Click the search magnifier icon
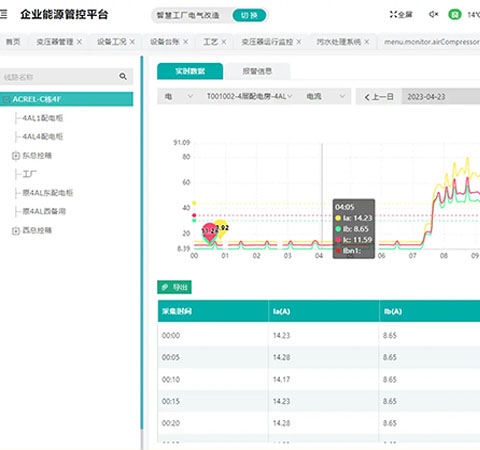 123,77
